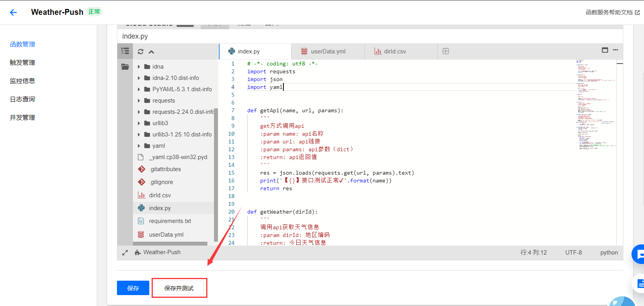Viewport: 644px width, 306px height.
Task: Expand the requests-2.24.0.dist-info folder
Action: (139, 112)
